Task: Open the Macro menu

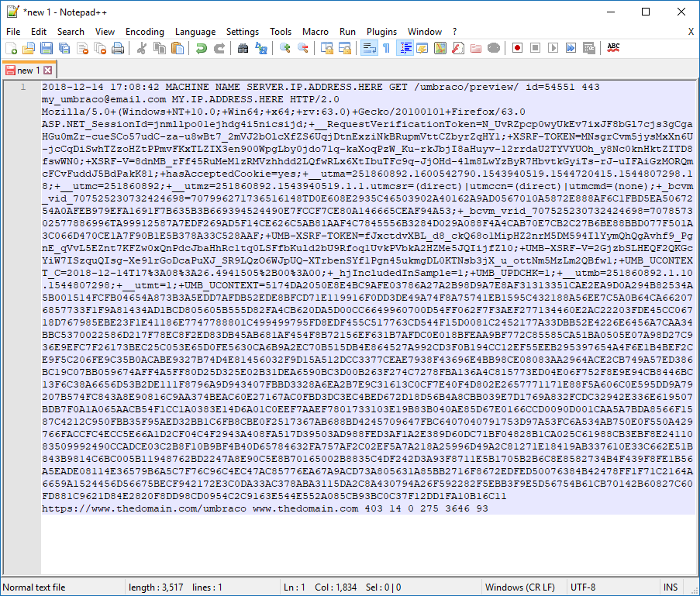Action: click(316, 32)
